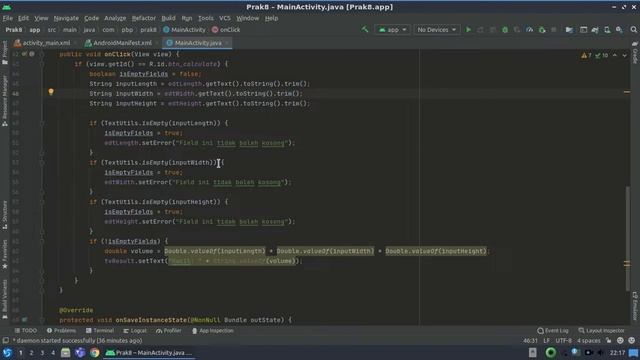This screenshot has height=360, width=640.
Task: Open the Emulator side tool window
Action: [x=635, y=306]
